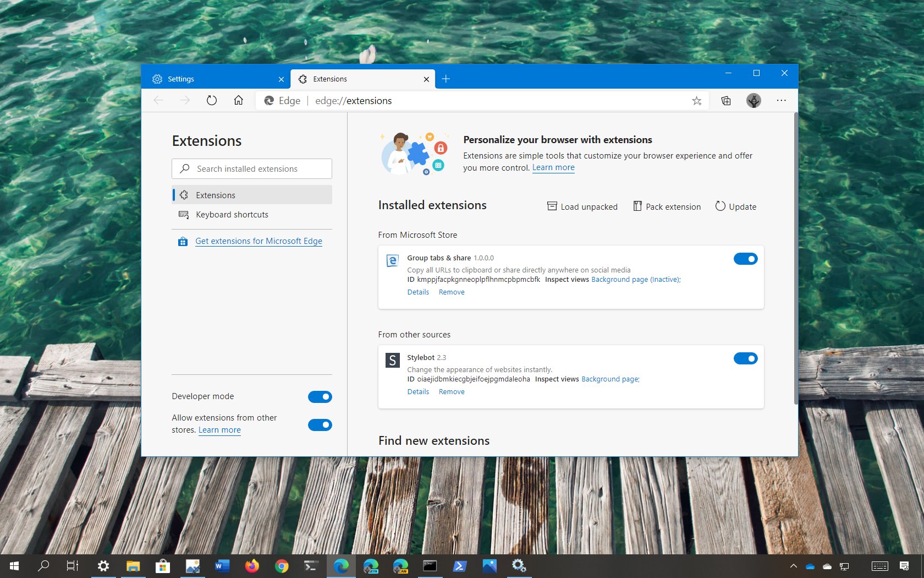Click Pack extension button
The image size is (924, 578).
coord(667,206)
